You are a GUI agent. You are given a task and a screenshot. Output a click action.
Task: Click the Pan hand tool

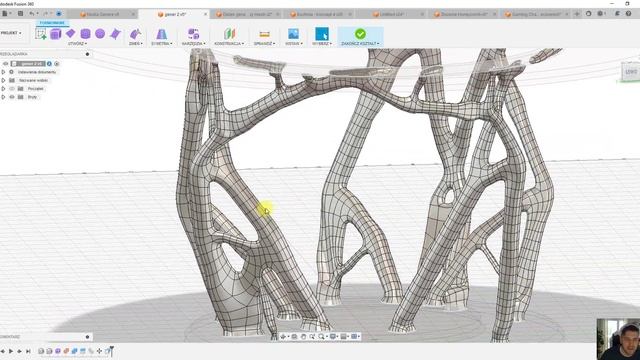303,336
